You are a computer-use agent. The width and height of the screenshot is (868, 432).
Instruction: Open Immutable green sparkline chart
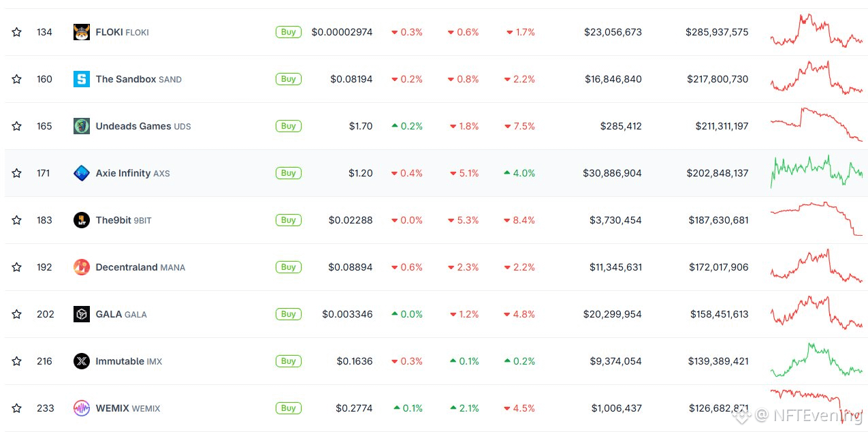tap(816, 360)
